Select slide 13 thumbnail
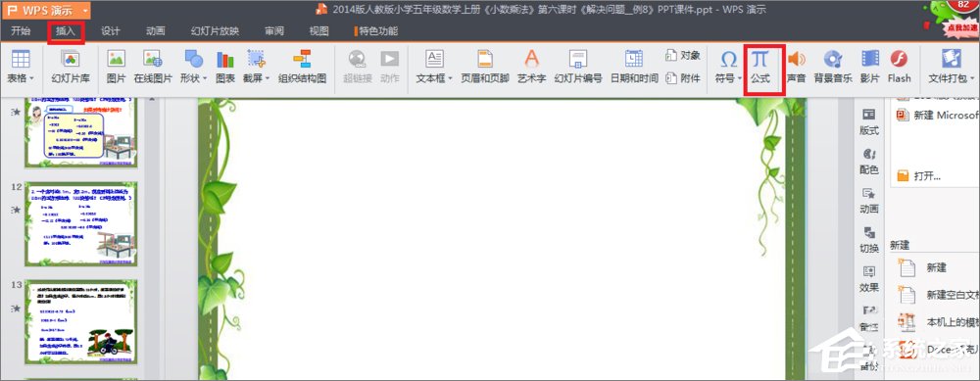980x381 pixels. point(81,321)
